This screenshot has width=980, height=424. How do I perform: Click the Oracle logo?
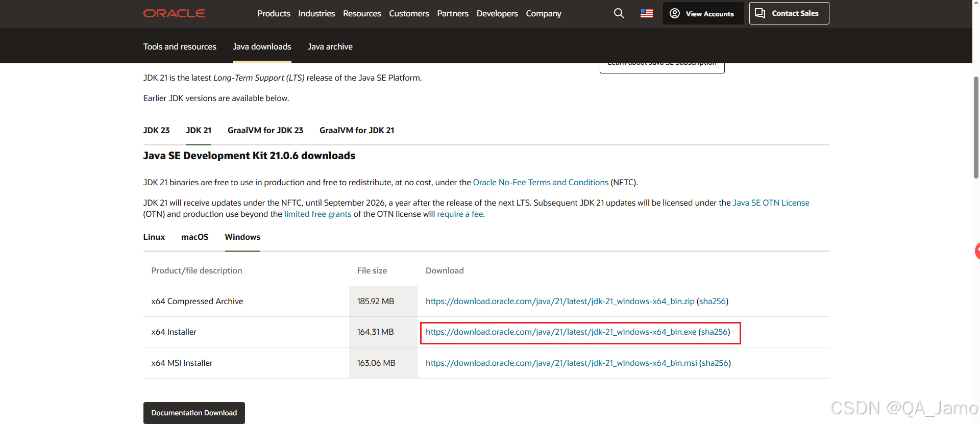pos(174,13)
